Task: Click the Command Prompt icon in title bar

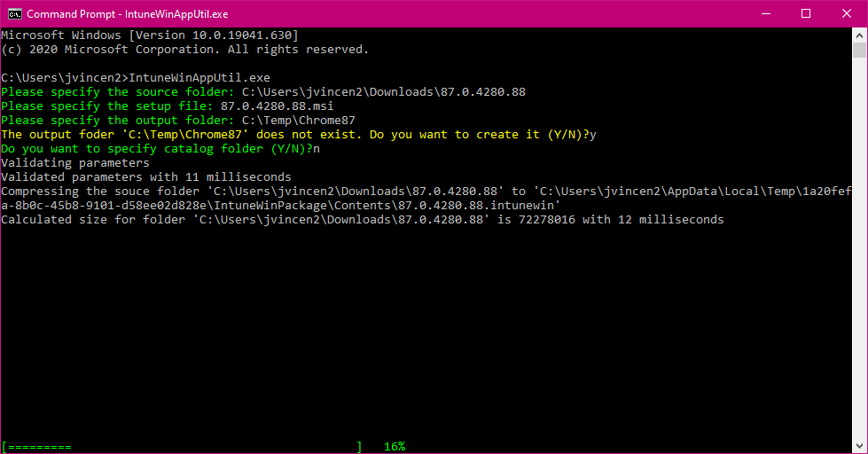Action: pos(15,14)
